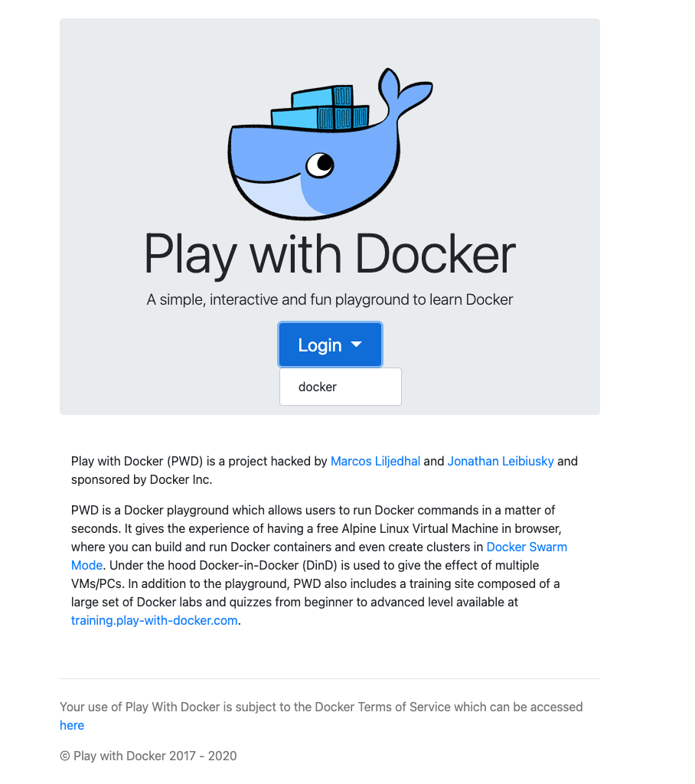Screen dimensions: 695x784
Task: Open the training.play-with-docker.com link
Action: (x=154, y=620)
